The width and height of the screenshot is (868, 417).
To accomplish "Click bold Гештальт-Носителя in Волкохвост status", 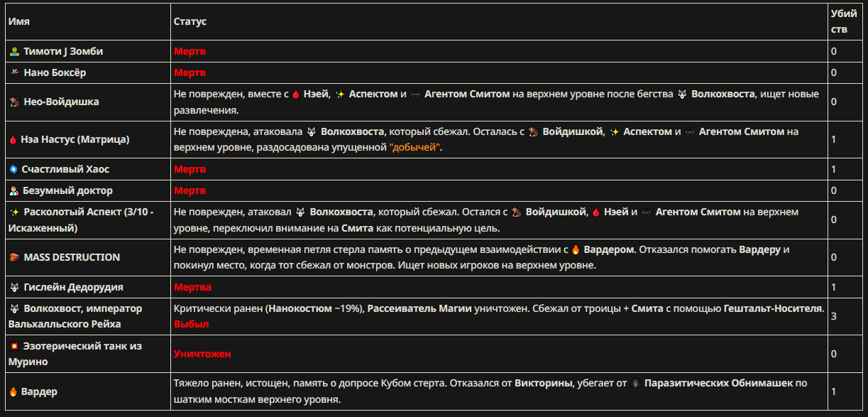I will (x=774, y=309).
